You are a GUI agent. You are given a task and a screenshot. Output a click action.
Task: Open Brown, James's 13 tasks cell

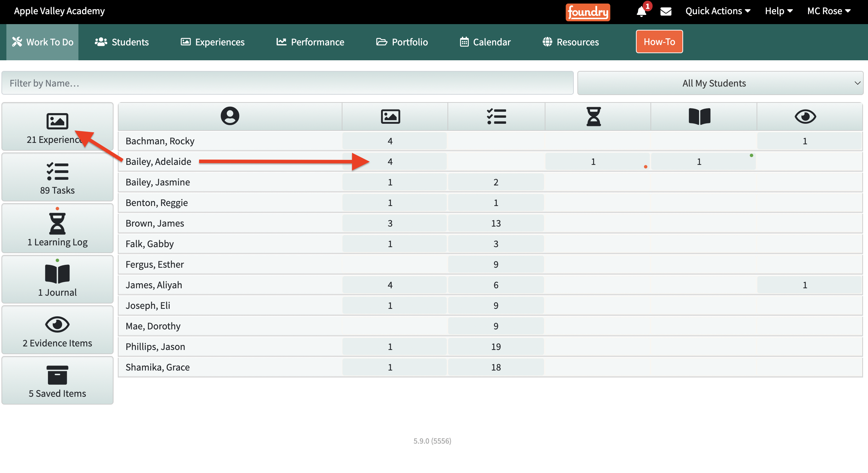(x=496, y=223)
